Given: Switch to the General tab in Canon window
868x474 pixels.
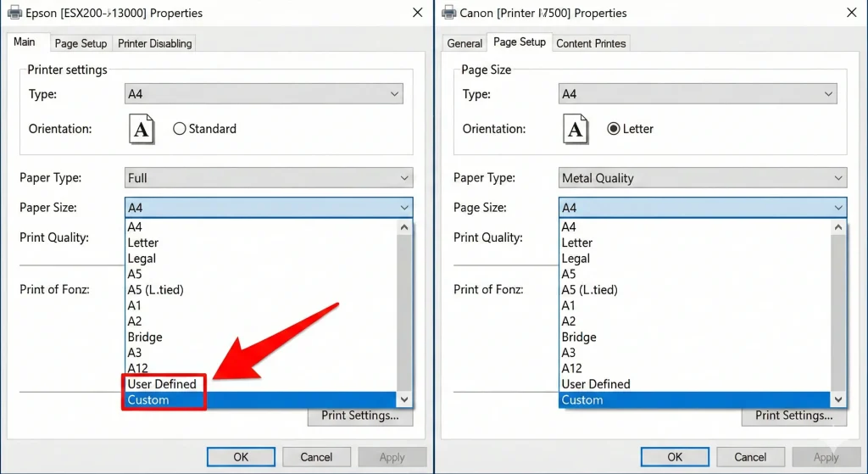Looking at the screenshot, I should (x=465, y=43).
